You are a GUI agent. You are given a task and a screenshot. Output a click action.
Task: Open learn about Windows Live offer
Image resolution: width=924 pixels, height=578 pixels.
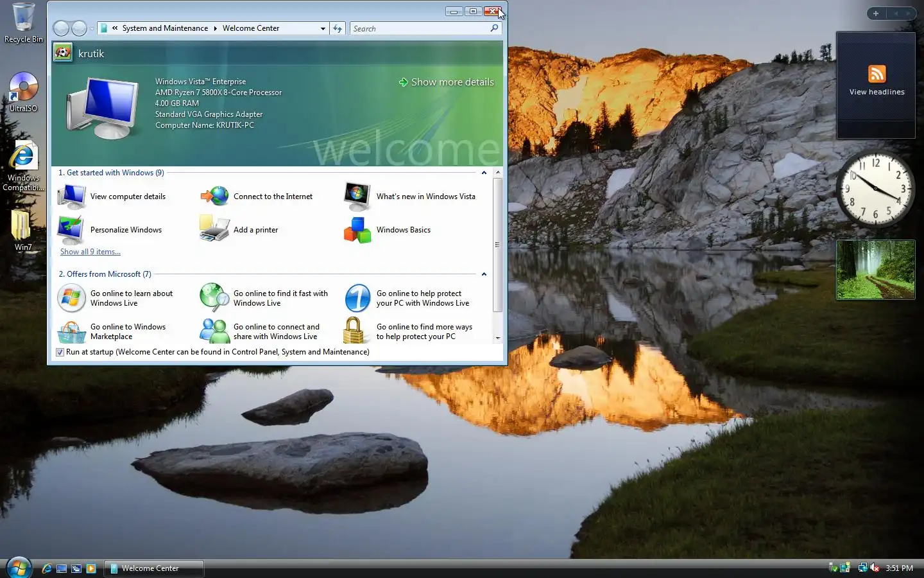tap(116, 298)
